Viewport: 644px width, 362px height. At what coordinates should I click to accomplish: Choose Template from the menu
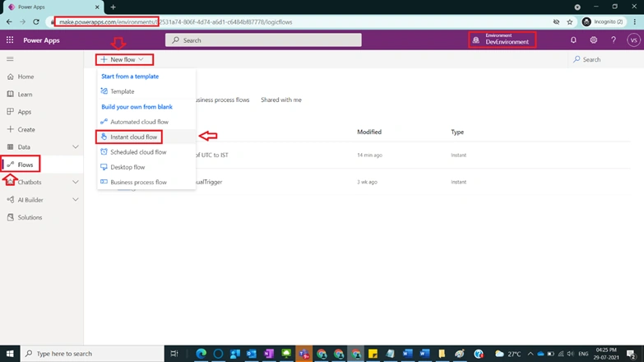point(122,91)
